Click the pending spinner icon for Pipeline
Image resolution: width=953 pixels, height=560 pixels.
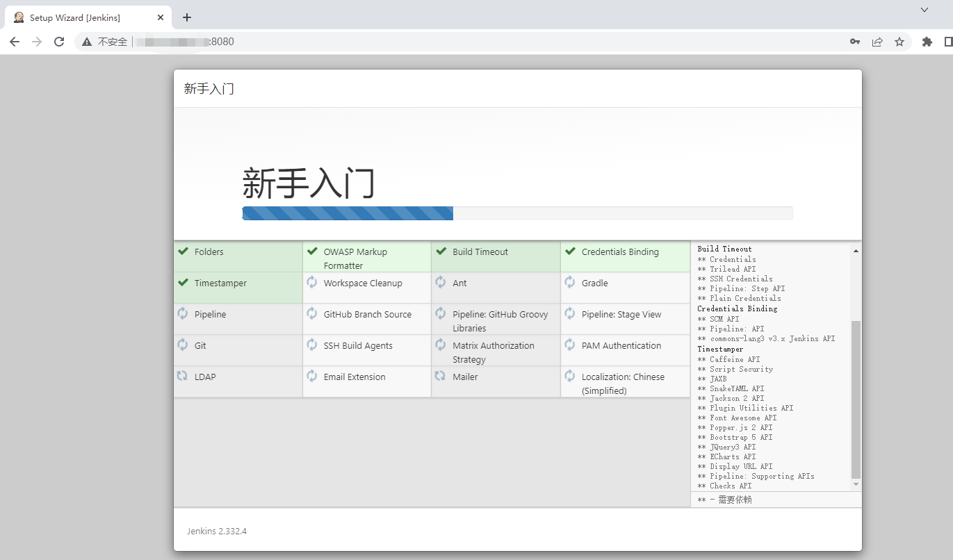pos(183,313)
